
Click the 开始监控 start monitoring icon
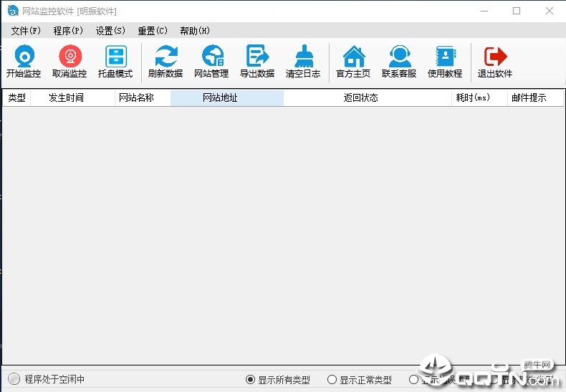pos(24,62)
